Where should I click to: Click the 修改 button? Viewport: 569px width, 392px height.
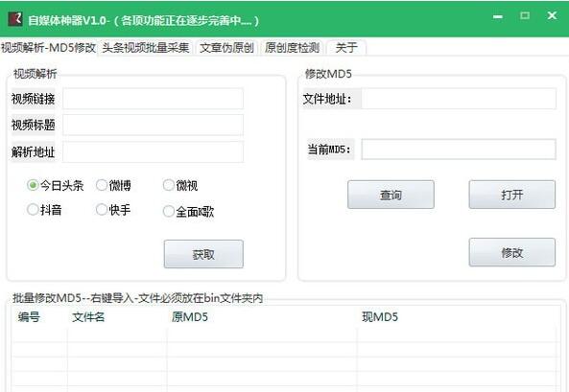512,252
